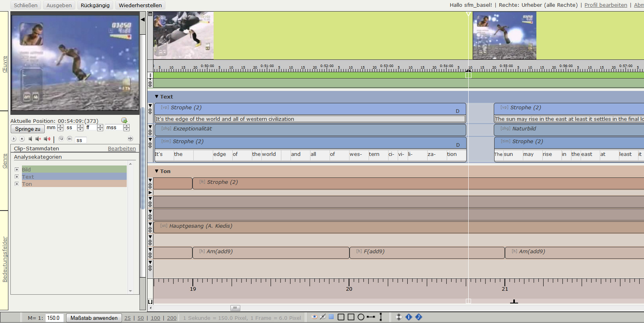Screen dimensions: 644x323
Task: Collapse the Text section in the timeline
Action: (157, 97)
